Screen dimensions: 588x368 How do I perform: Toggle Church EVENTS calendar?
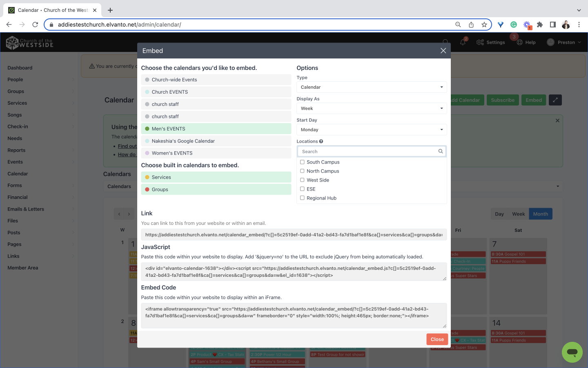point(216,92)
